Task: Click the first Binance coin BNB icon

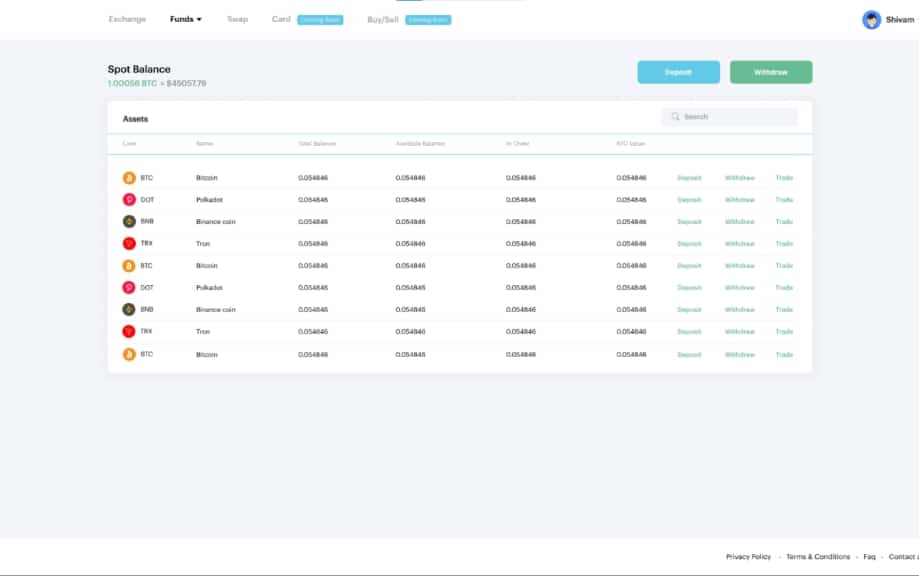Action: pyautogui.click(x=129, y=222)
